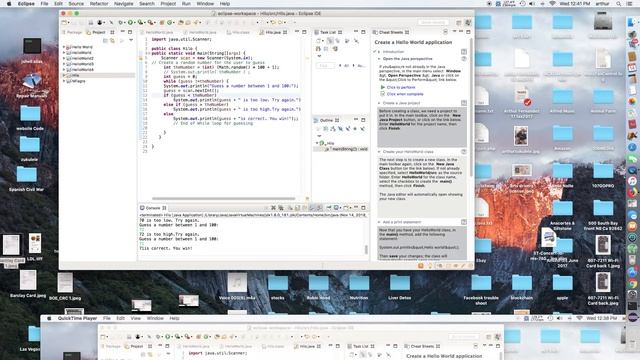Select the Hilo project in explorer
The width and height of the screenshot is (640, 360).
(x=99, y=76)
